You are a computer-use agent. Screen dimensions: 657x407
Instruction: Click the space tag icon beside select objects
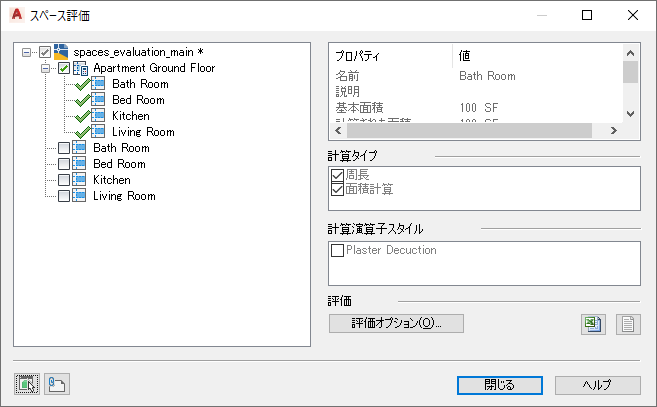[56, 384]
